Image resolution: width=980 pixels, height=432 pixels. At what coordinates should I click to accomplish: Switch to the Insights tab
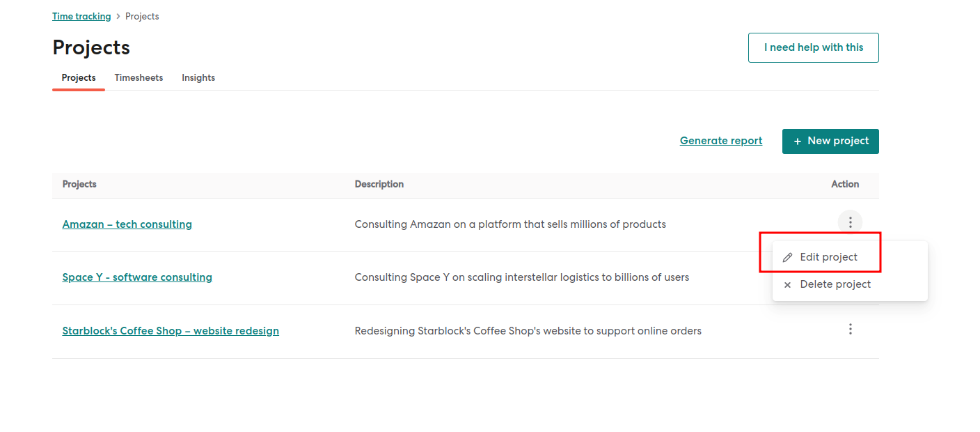coord(198,77)
